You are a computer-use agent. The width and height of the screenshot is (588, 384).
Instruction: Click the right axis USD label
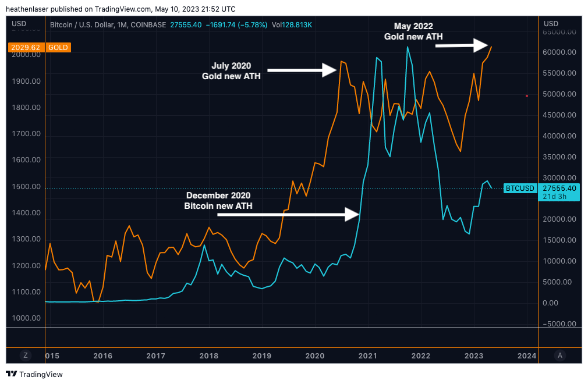click(551, 24)
